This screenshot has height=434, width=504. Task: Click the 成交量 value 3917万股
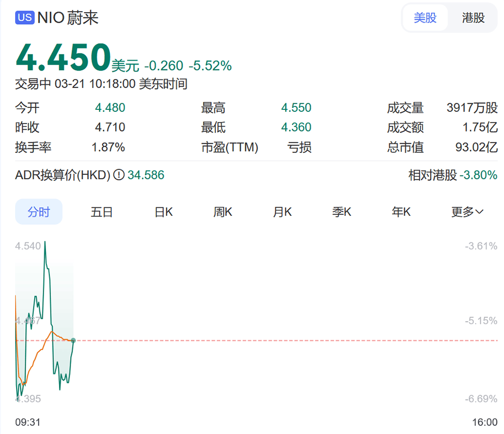(x=472, y=108)
